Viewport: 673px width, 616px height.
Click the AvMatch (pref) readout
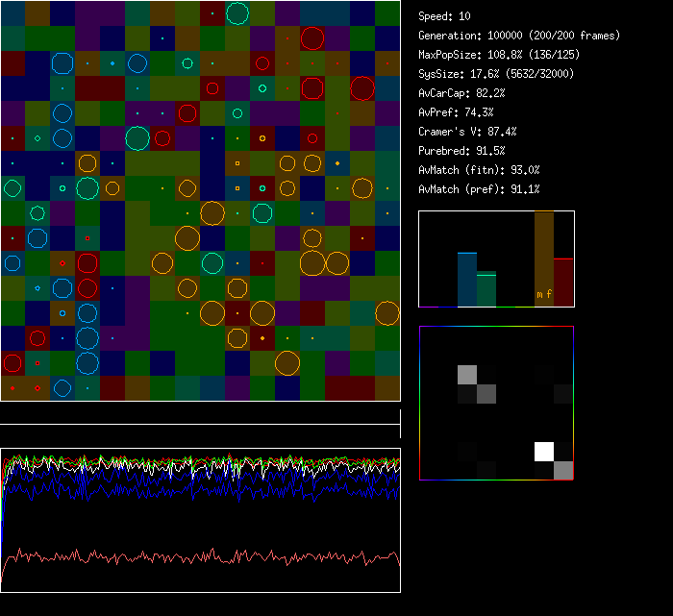click(479, 189)
